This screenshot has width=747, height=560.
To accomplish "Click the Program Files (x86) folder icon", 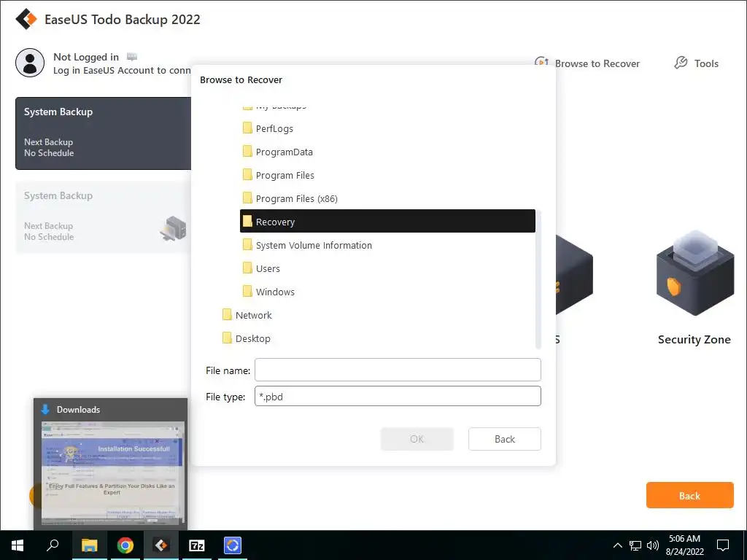I will (x=247, y=198).
